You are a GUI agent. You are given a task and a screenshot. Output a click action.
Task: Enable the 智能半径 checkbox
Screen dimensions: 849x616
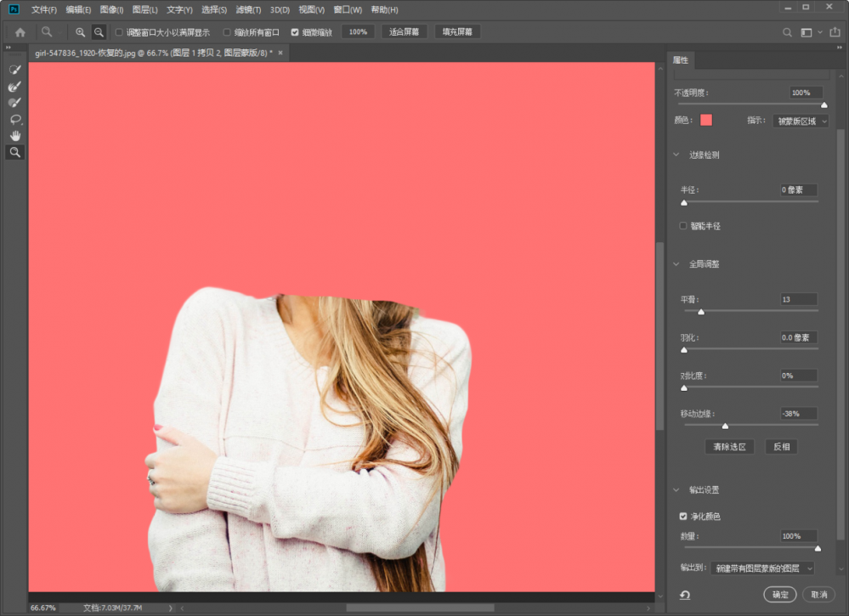pyautogui.click(x=683, y=226)
